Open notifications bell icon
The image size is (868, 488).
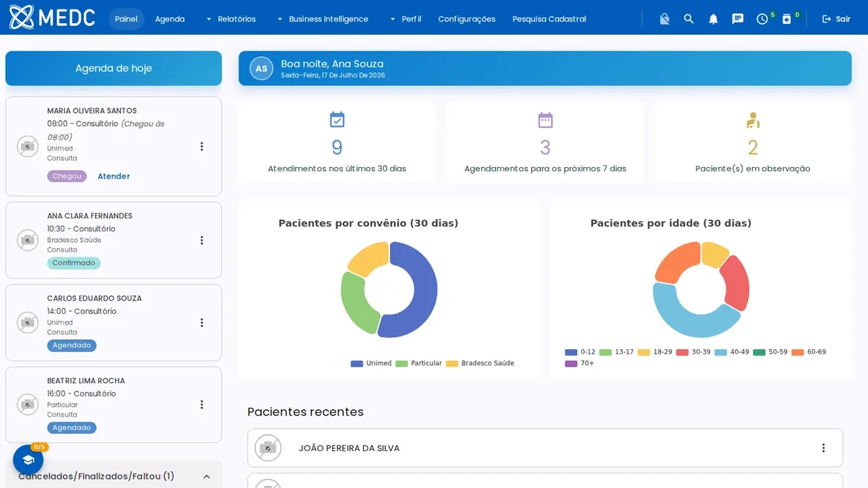[713, 19]
